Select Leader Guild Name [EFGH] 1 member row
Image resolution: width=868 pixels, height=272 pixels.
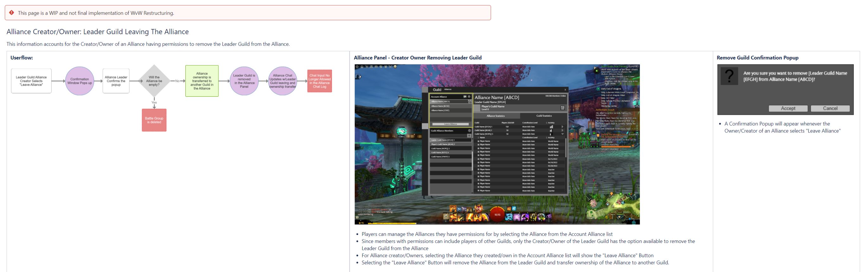click(450, 140)
